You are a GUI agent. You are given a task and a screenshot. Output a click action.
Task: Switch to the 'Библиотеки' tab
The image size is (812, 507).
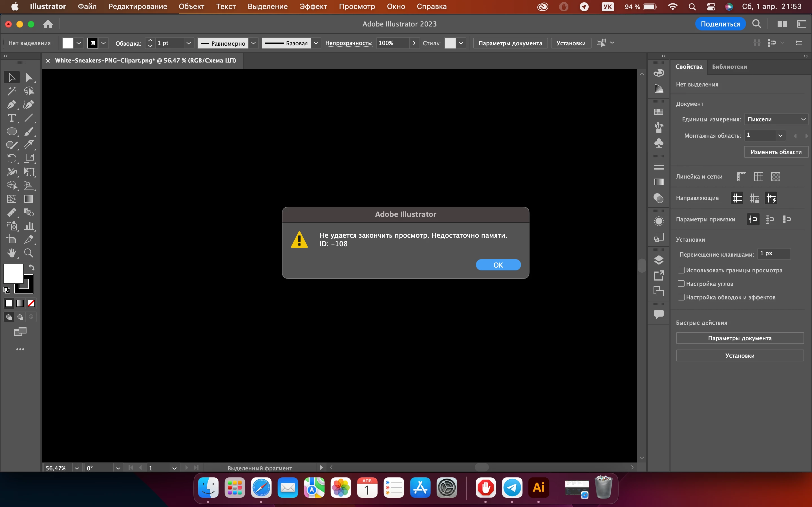[729, 67]
